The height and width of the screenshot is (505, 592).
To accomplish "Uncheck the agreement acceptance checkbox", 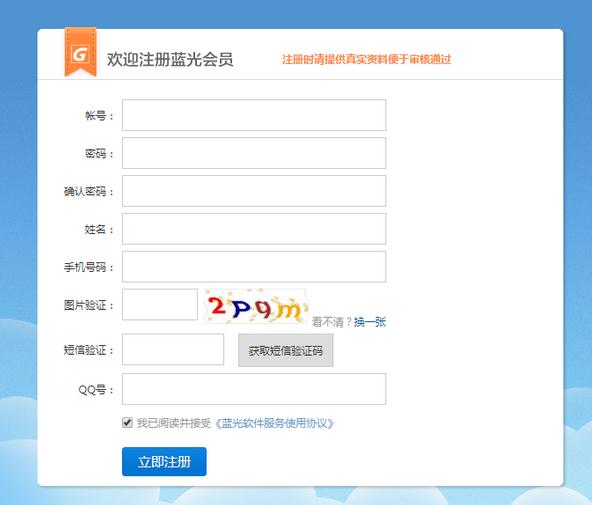I will (128, 422).
